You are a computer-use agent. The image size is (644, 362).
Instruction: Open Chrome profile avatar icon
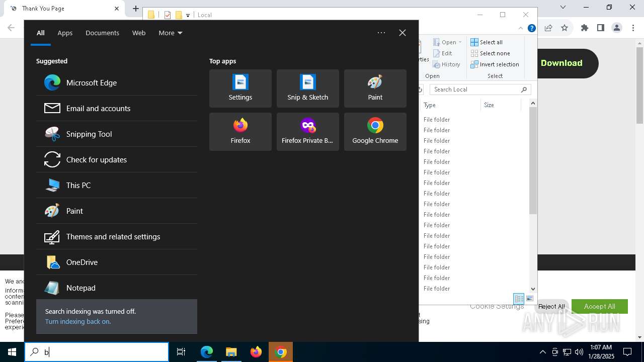click(x=617, y=28)
